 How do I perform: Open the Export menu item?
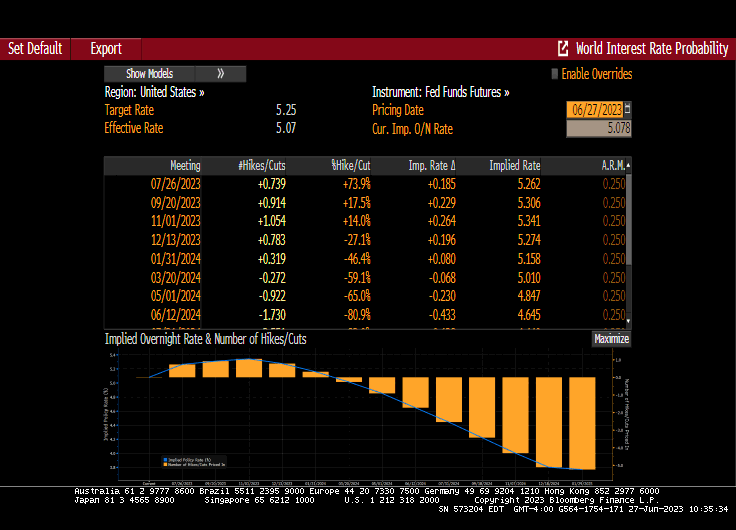(106, 48)
